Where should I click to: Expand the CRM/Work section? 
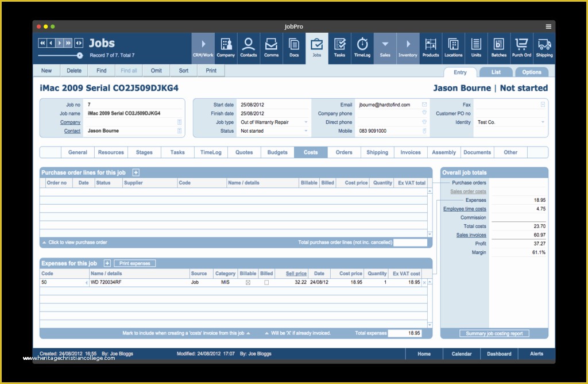click(203, 48)
